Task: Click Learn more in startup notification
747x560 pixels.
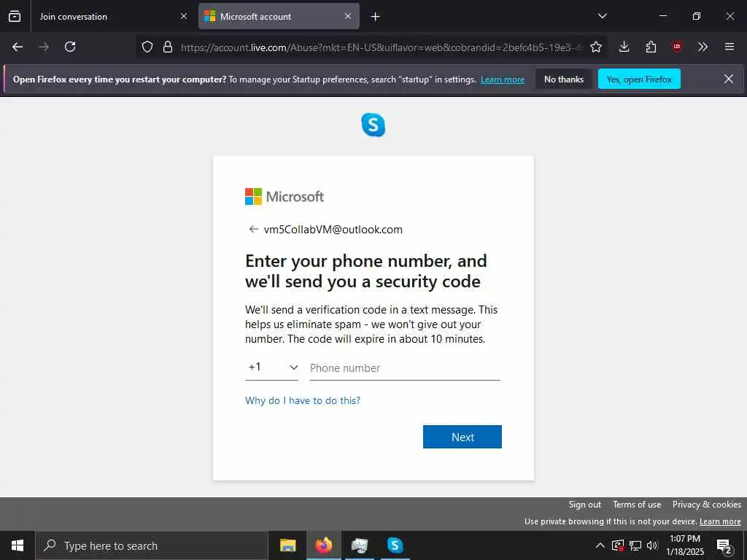Action: (x=503, y=79)
